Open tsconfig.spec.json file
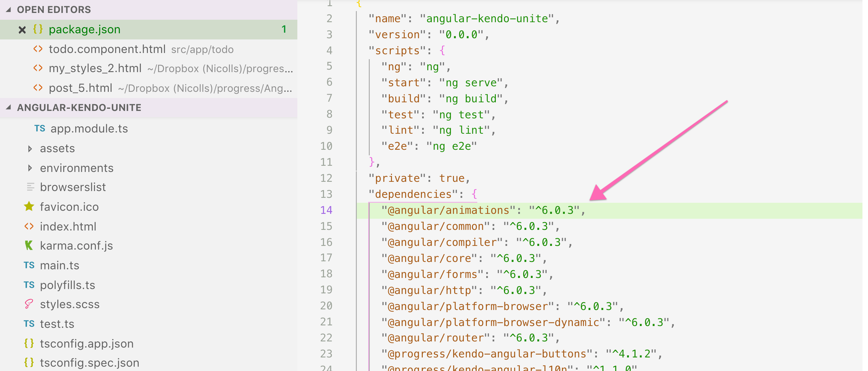The width and height of the screenshot is (868, 371). pos(90,363)
